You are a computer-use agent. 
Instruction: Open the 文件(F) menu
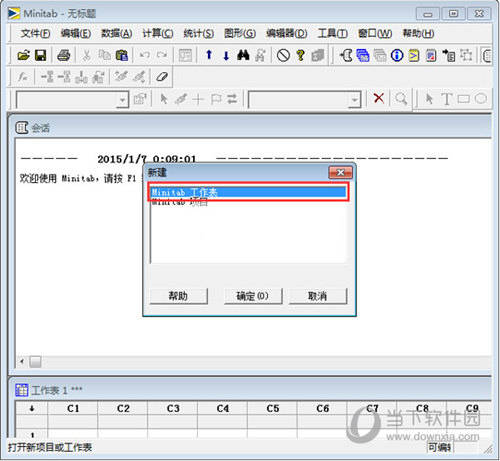pyautogui.click(x=35, y=33)
